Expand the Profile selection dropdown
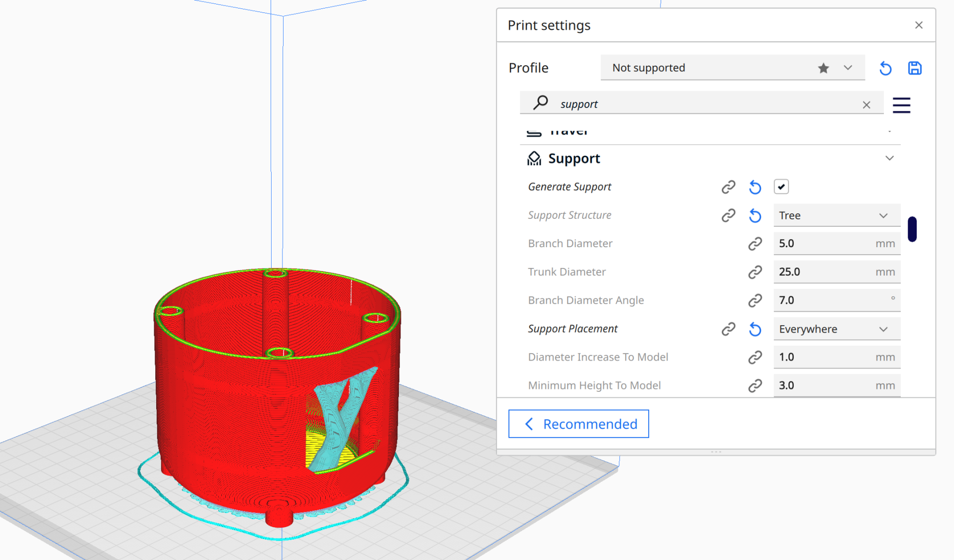 (x=848, y=68)
